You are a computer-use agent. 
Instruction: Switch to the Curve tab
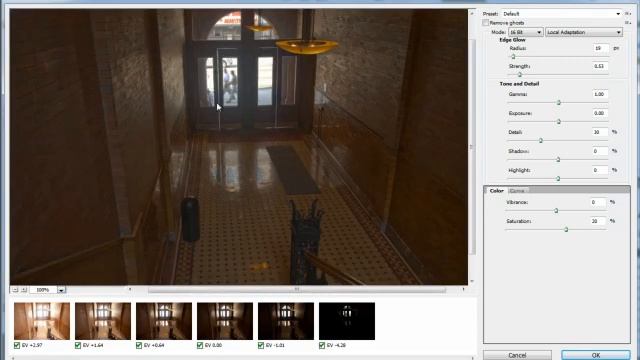click(517, 191)
